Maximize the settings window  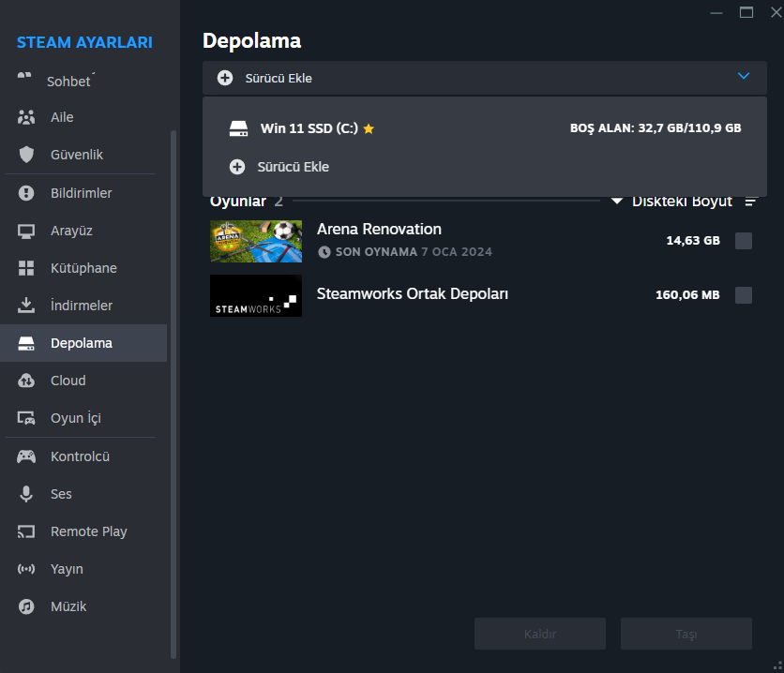[x=746, y=12]
